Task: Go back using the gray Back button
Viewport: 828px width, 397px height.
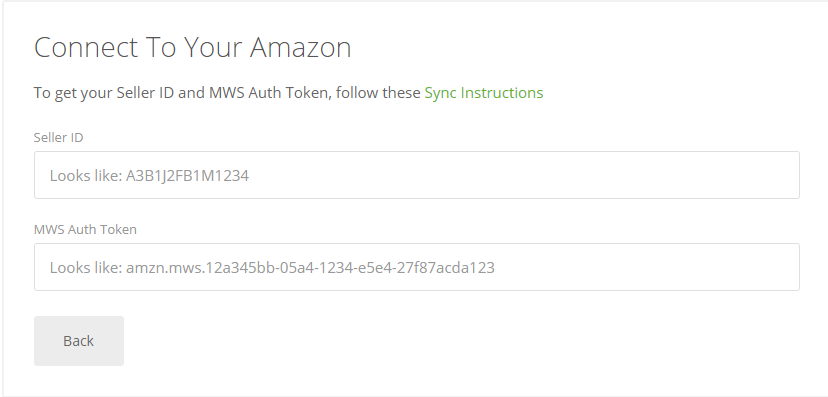Action: [x=79, y=341]
